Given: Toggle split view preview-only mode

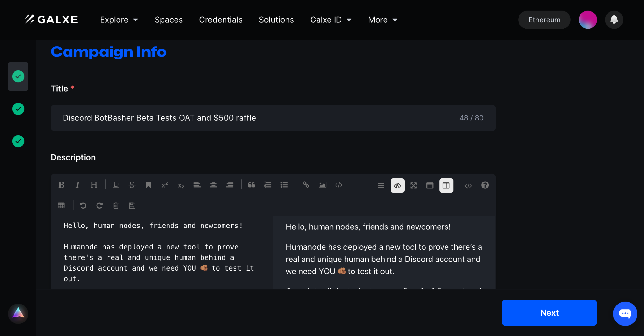Looking at the screenshot, I should 446,186.
